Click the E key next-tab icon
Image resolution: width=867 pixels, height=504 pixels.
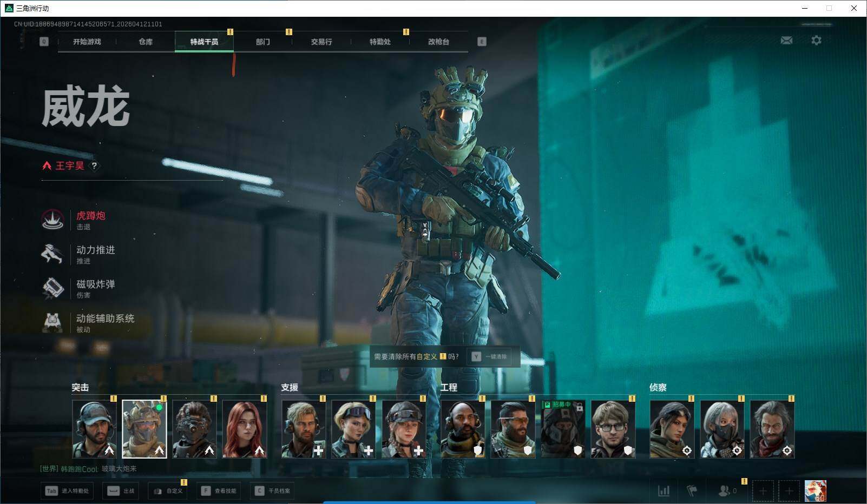pyautogui.click(x=482, y=42)
